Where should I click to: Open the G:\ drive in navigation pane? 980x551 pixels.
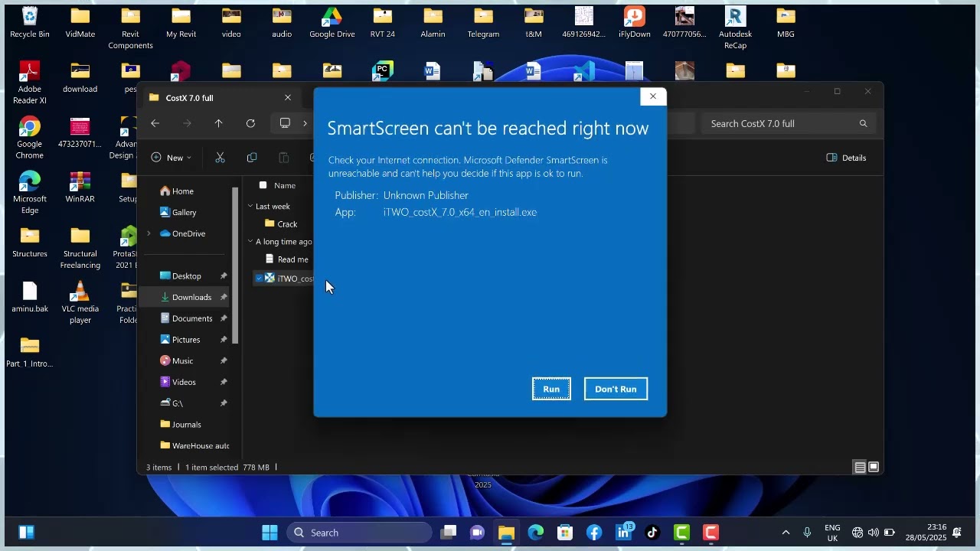(172, 403)
